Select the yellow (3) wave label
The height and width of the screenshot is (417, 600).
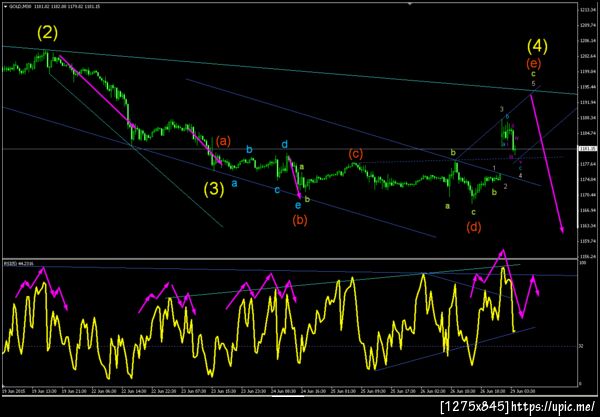pos(214,189)
